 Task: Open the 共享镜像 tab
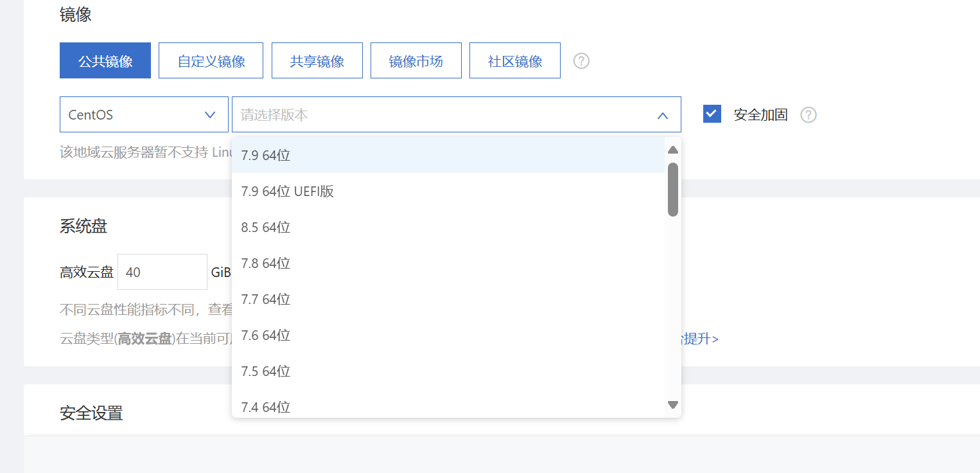(317, 60)
